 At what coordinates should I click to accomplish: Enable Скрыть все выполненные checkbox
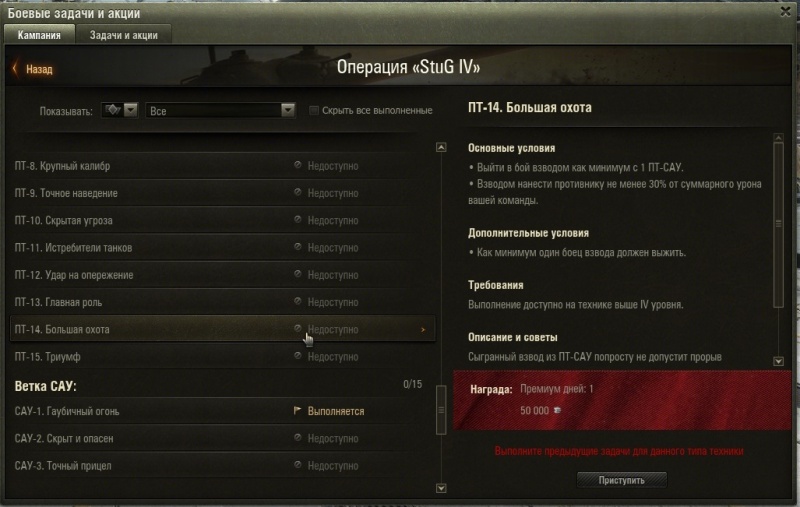pos(314,110)
